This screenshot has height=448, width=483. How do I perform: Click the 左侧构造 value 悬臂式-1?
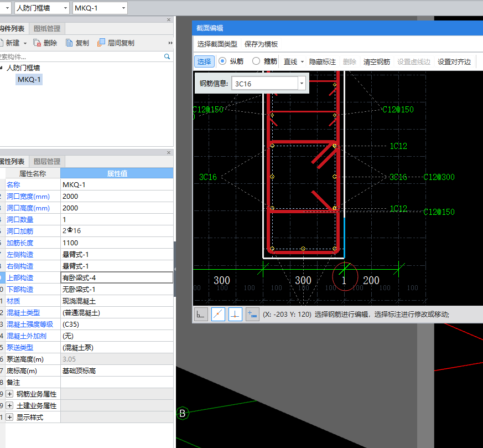coord(117,254)
